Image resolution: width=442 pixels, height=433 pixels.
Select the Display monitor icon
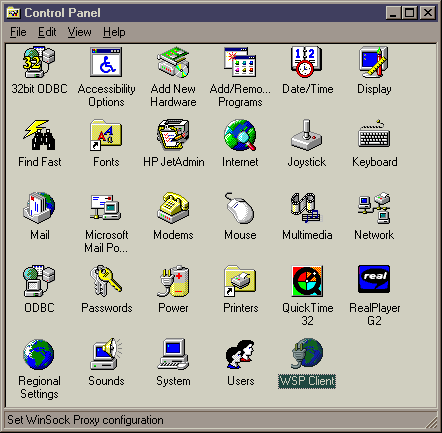(374, 62)
